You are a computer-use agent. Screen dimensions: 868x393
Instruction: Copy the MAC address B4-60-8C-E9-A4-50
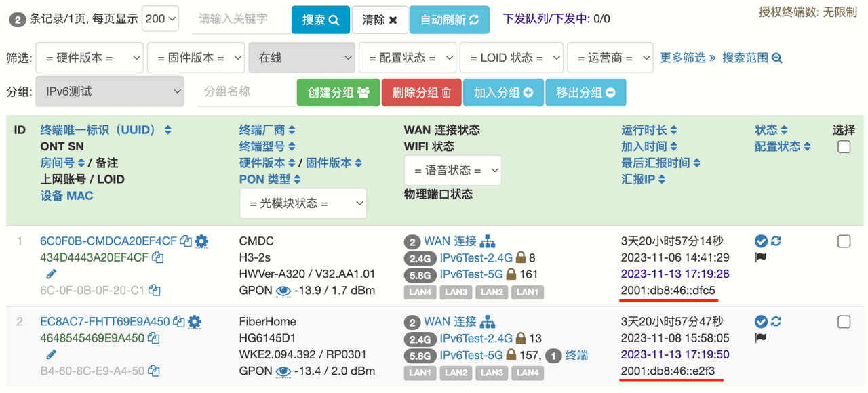point(154,371)
